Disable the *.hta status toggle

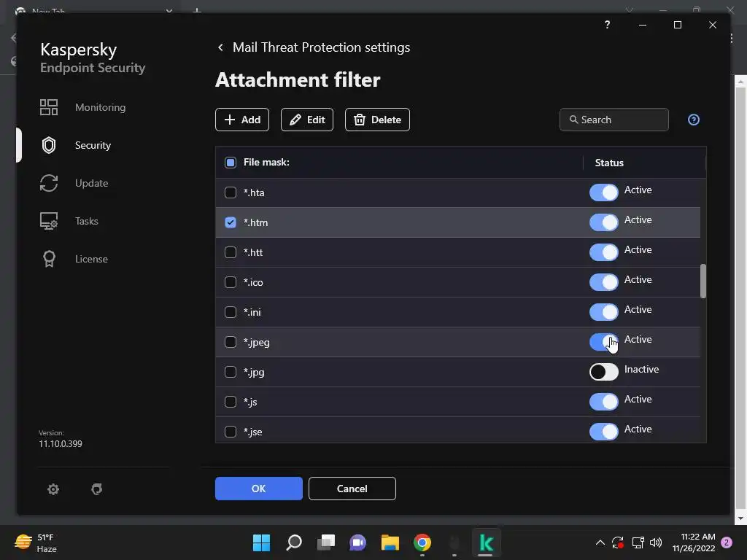tap(603, 192)
